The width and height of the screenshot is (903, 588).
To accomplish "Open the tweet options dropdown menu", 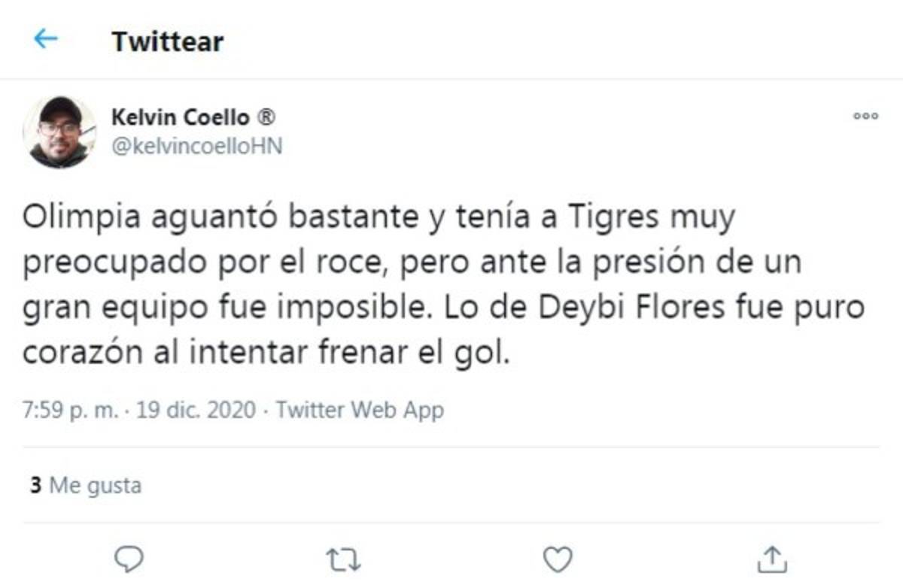I will [x=867, y=116].
